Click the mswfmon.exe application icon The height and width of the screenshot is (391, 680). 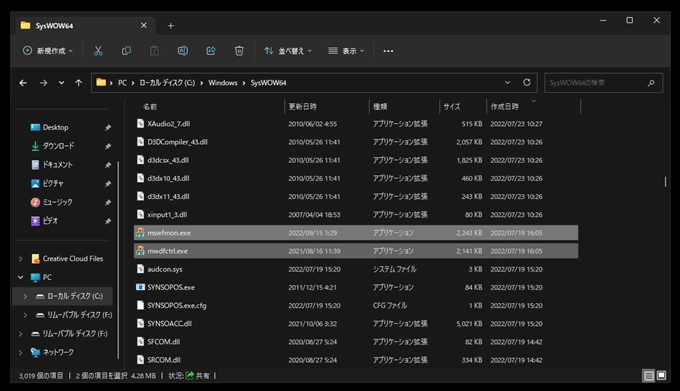[x=140, y=233]
